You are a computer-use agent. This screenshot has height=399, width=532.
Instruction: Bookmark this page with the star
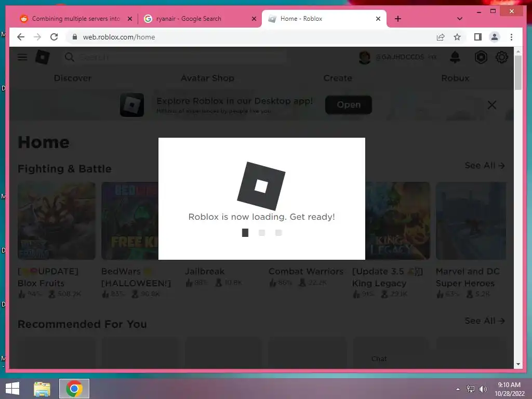pos(457,37)
